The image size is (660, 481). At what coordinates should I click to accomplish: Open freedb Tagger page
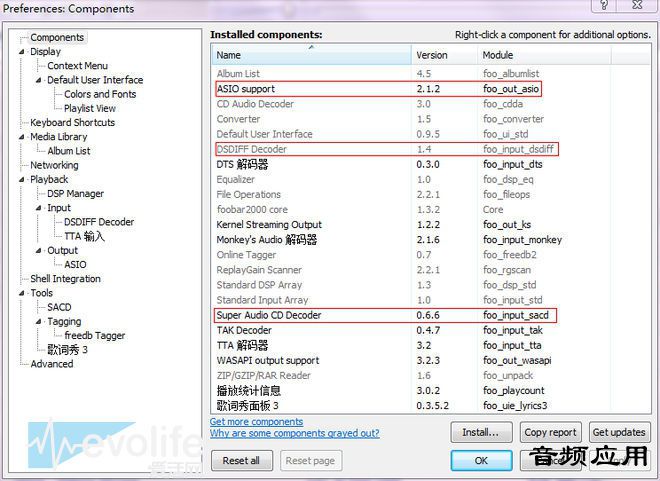pos(95,335)
